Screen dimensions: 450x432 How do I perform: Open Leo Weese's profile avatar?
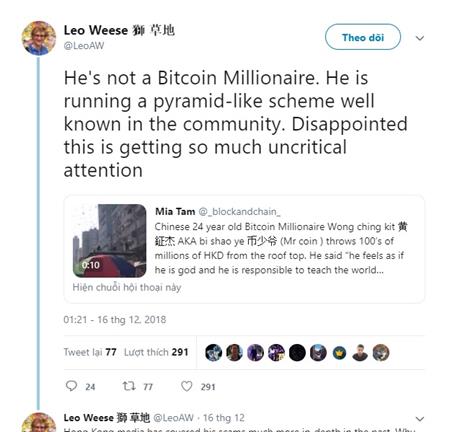[x=39, y=38]
